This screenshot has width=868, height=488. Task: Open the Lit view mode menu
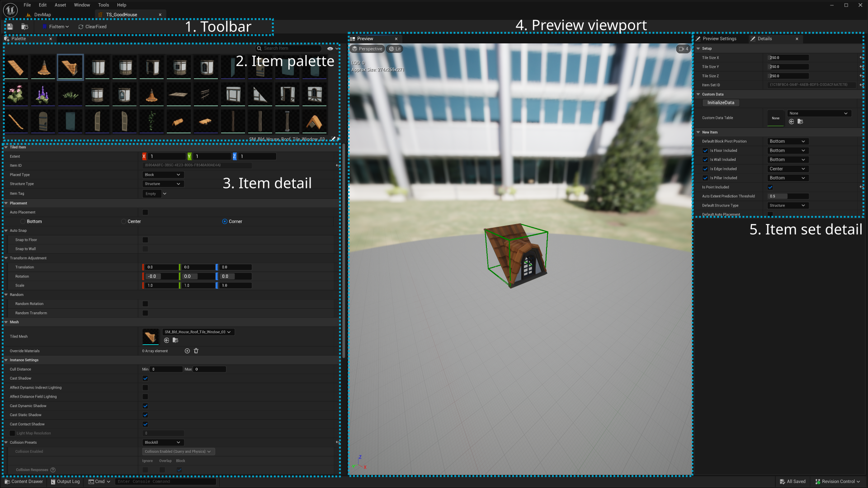point(395,49)
